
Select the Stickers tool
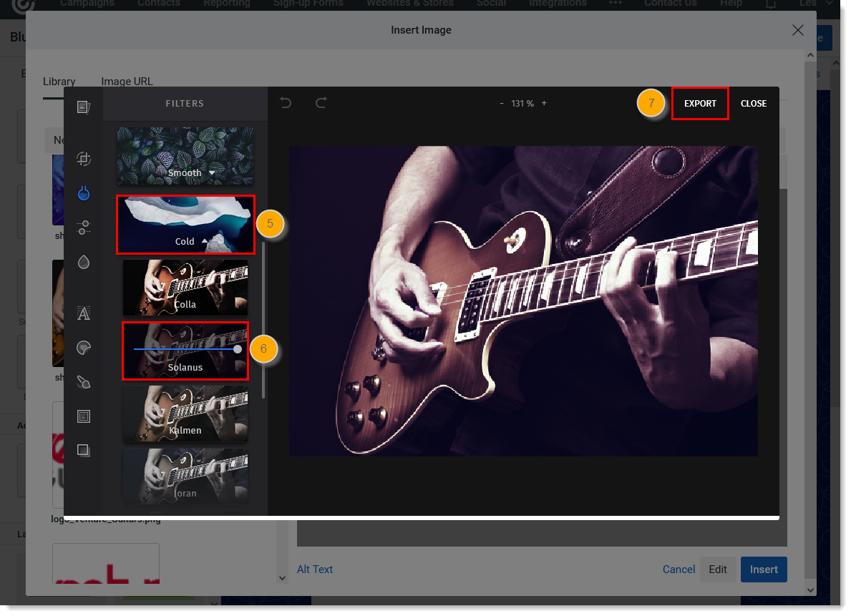[x=84, y=348]
